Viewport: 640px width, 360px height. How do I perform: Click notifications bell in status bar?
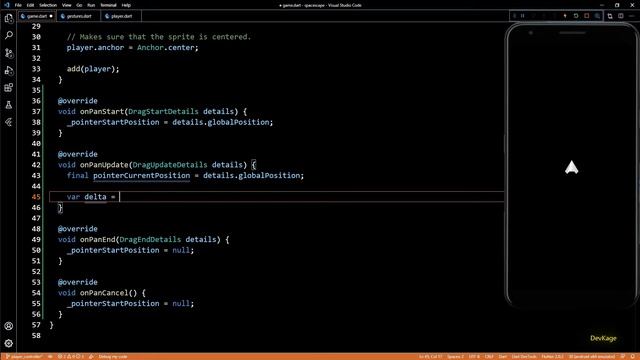tap(633, 356)
